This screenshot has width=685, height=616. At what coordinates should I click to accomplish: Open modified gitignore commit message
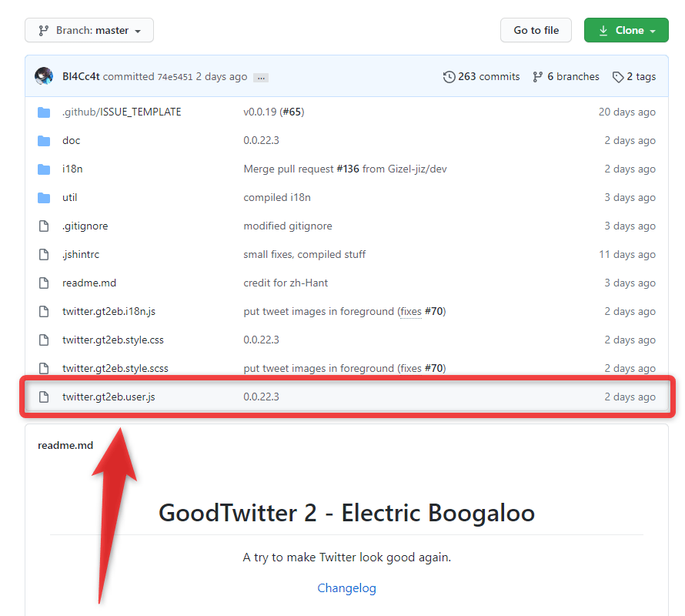tap(287, 226)
